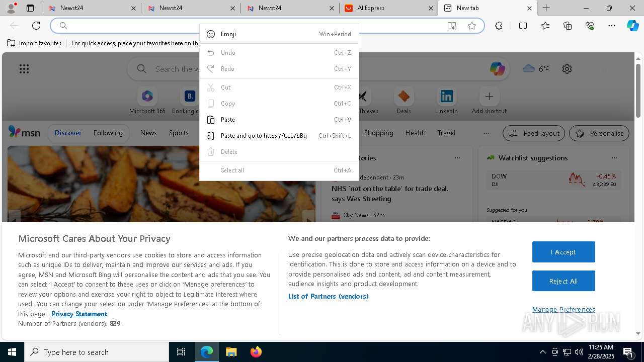The image size is (644, 362).
Task: Click the MSN logo
Action: [24, 132]
